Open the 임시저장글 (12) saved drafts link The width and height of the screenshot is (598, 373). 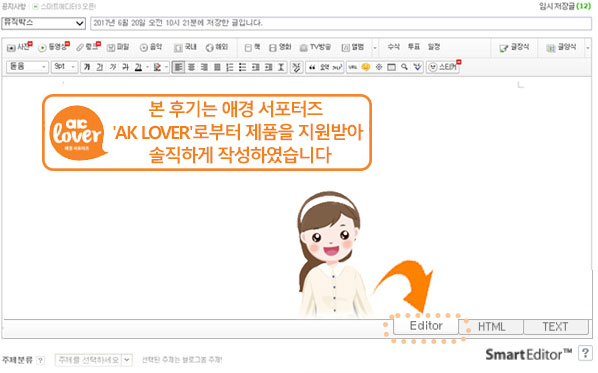pyautogui.click(x=565, y=6)
